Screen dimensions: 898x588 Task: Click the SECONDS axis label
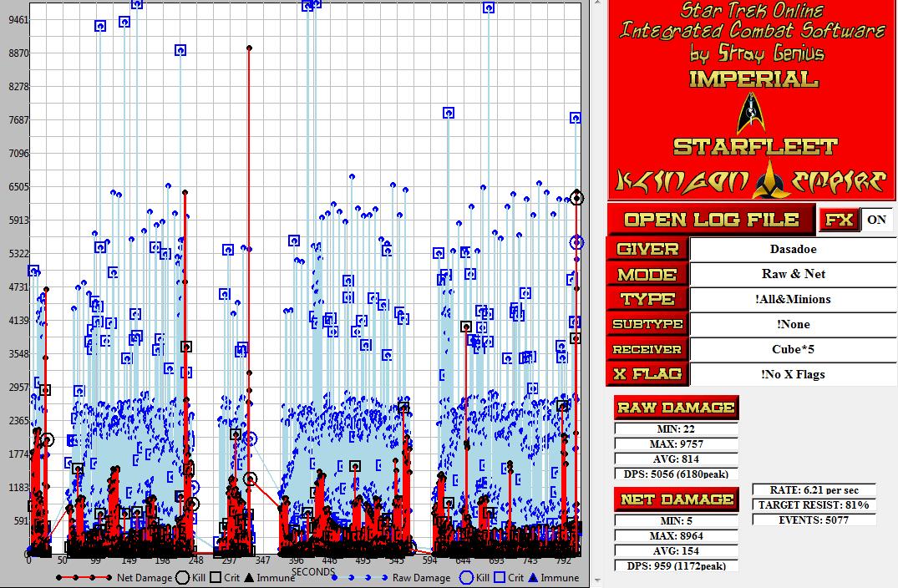pos(312,571)
